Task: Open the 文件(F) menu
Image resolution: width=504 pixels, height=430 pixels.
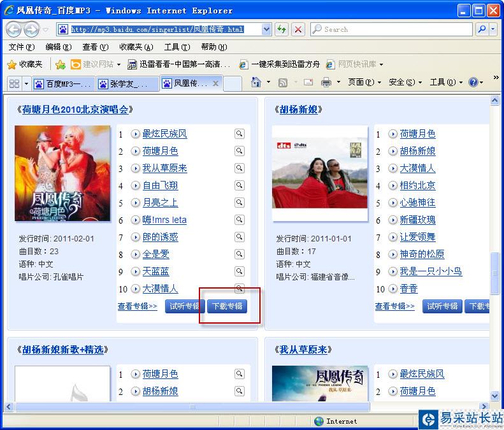Action: 22,47
